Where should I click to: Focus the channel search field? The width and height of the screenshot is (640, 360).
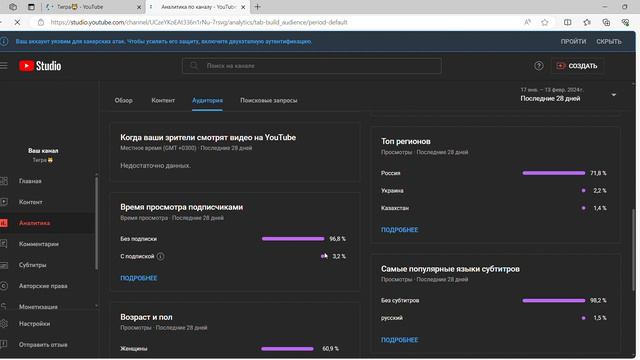tap(311, 66)
